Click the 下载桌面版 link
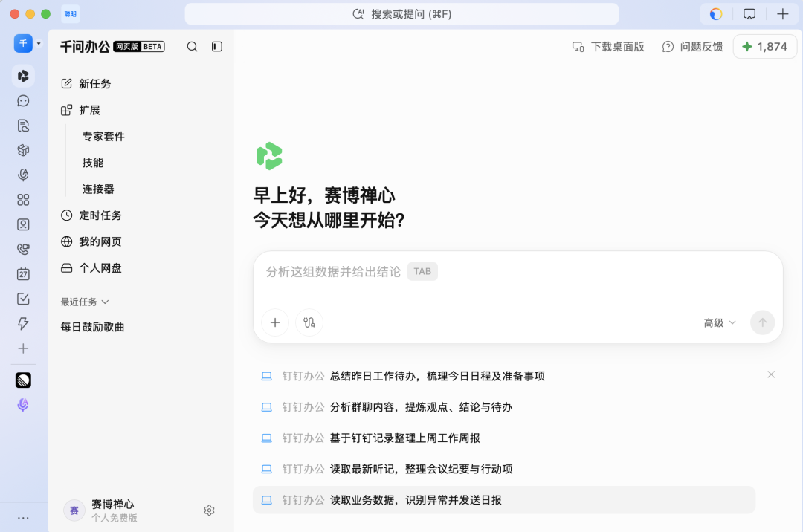803x532 pixels. [608, 47]
